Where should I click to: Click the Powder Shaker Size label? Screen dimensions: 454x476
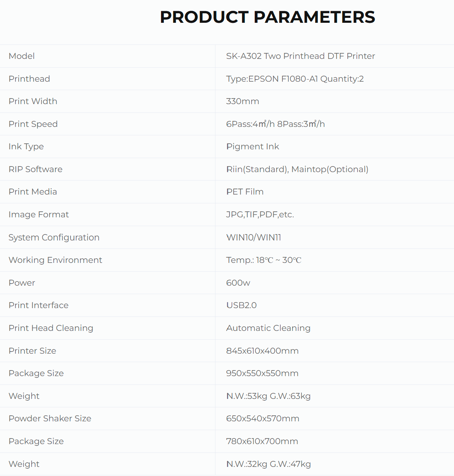tap(50, 419)
